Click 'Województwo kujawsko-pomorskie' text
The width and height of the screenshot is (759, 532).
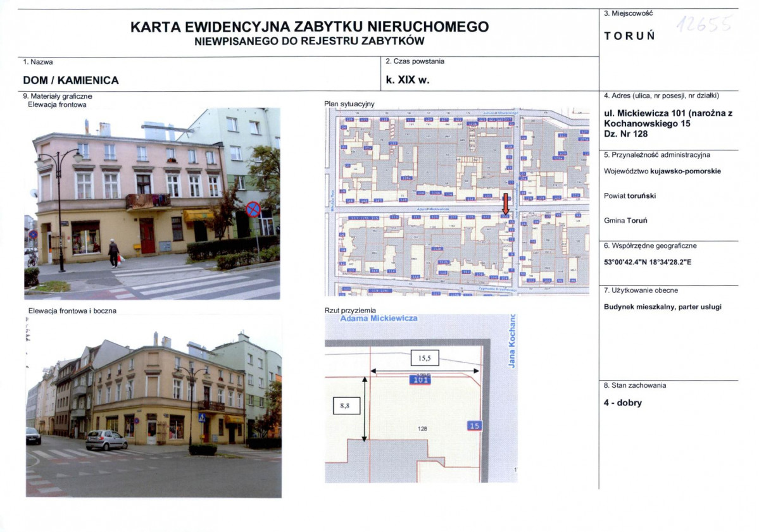coord(662,171)
